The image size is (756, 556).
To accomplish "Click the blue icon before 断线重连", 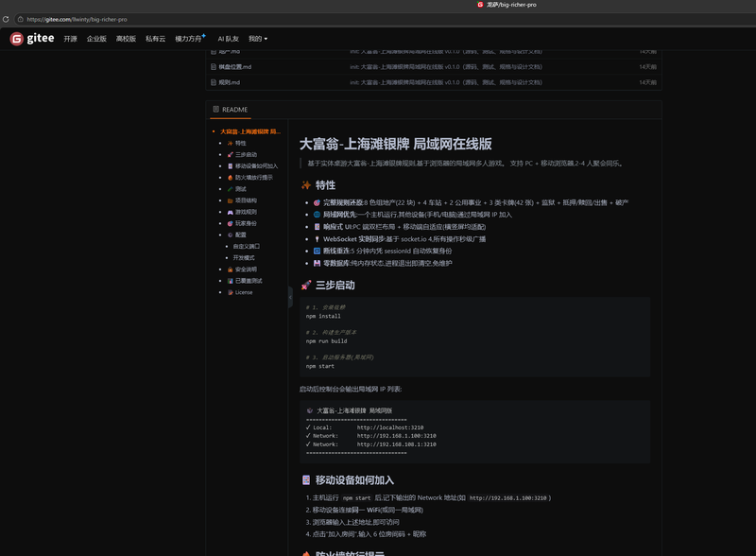I will [317, 251].
